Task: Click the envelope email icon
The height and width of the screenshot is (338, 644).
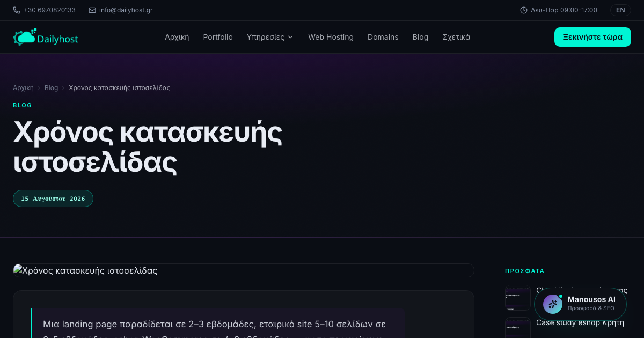Action: [92, 10]
